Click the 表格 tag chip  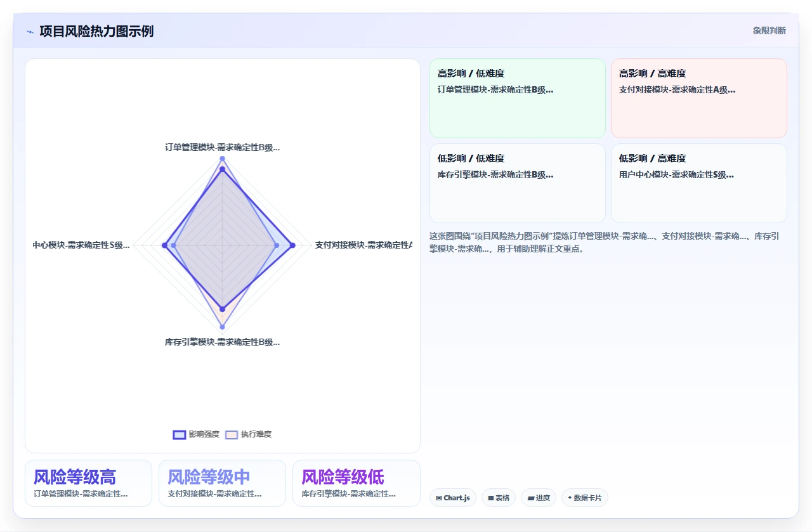click(x=499, y=498)
